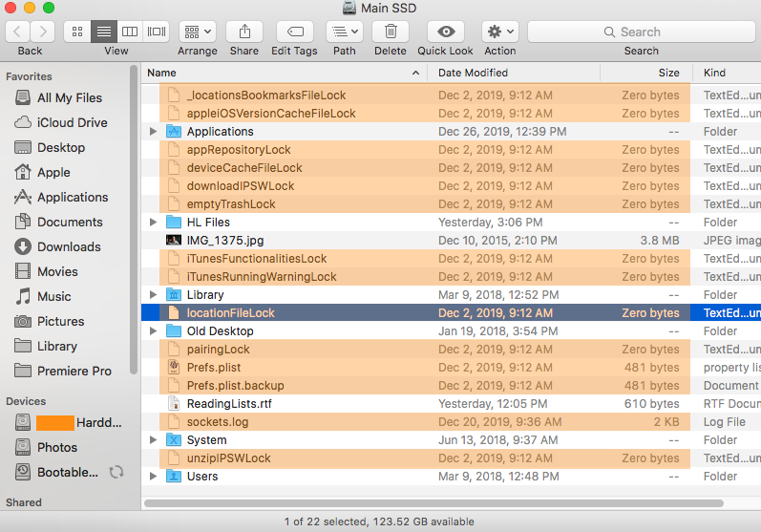The width and height of the screenshot is (761, 532).
Task: Sort by the Size column header
Action: 646,73
